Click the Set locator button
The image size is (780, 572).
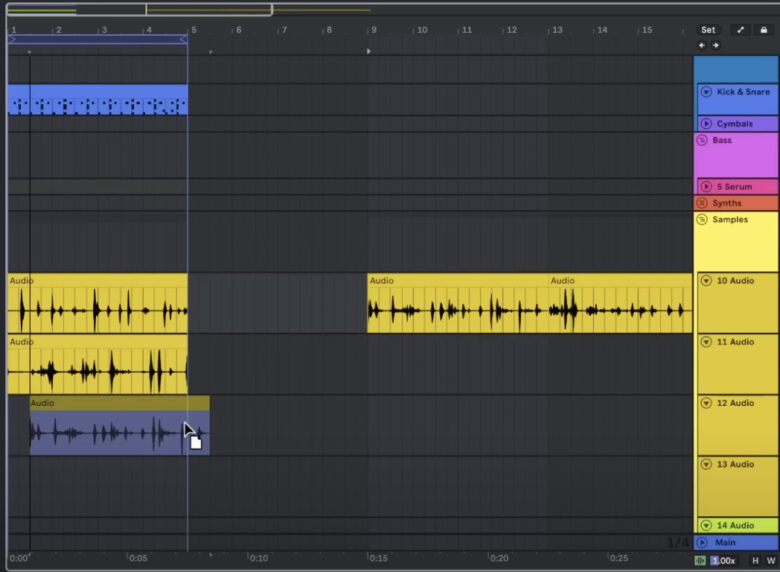(708, 30)
